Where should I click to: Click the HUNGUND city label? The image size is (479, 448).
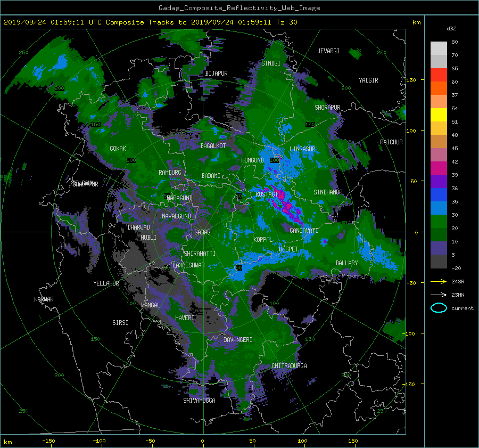(x=252, y=160)
